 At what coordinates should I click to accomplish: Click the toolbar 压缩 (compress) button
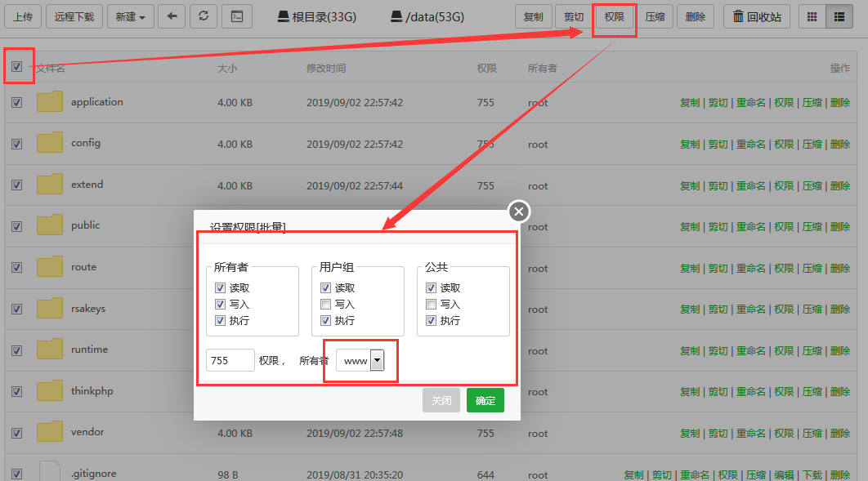pyautogui.click(x=655, y=17)
